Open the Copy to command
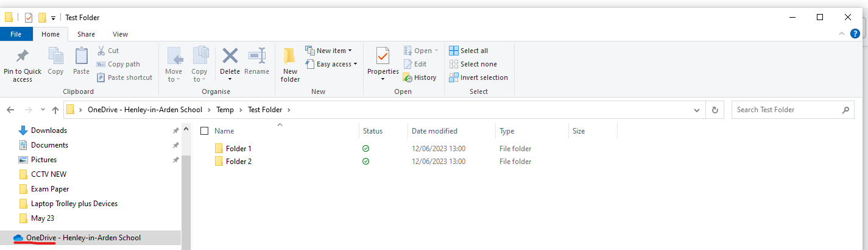 click(x=199, y=64)
